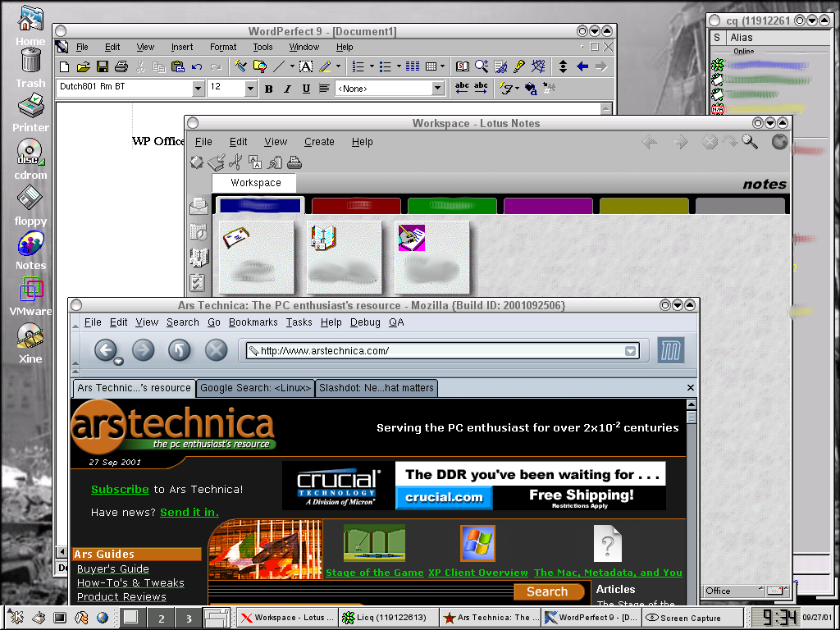
Task: Click the Send it in. link
Action: point(189,512)
